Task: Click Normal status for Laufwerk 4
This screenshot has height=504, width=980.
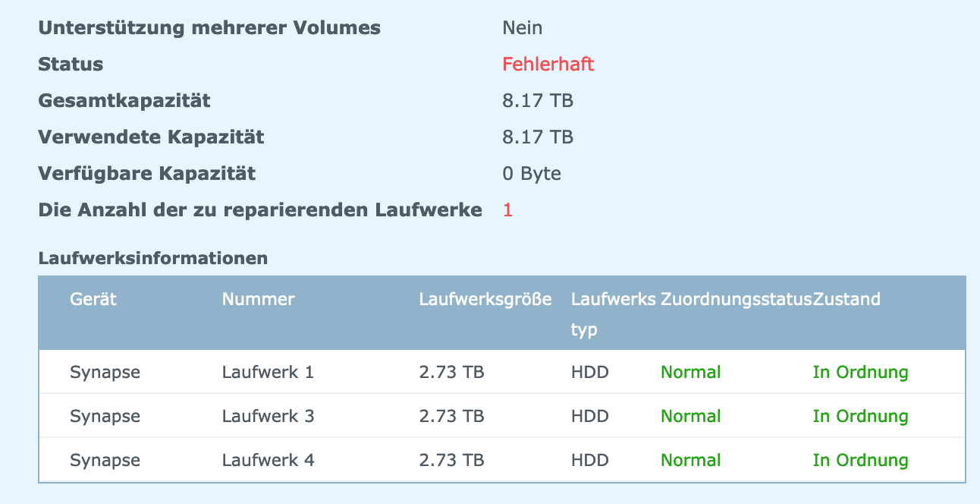Action: point(690,460)
